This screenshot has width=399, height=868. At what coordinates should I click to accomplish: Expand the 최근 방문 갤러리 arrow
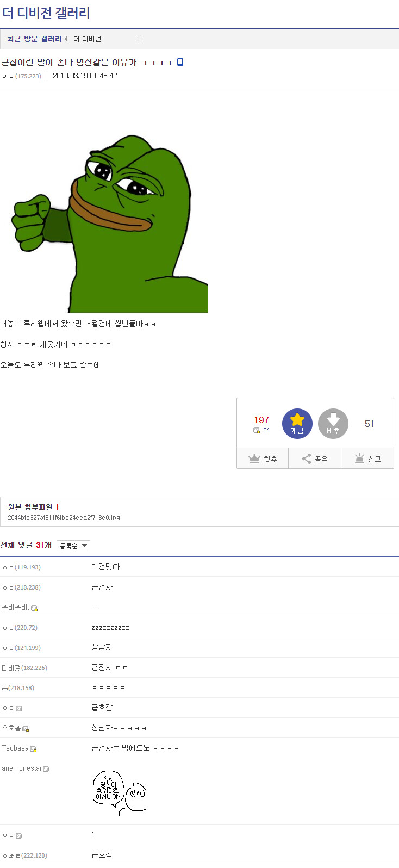[x=66, y=39]
